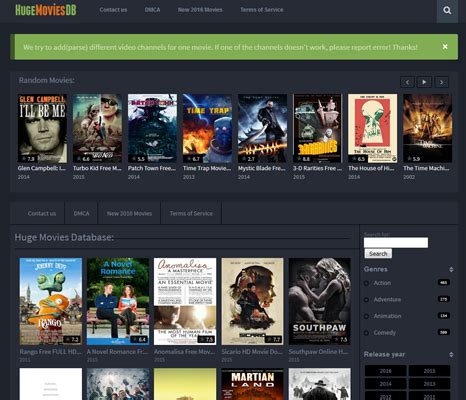Click the Sicario HD Movie Do... title link
This screenshot has height=400, width=466.
click(x=252, y=352)
